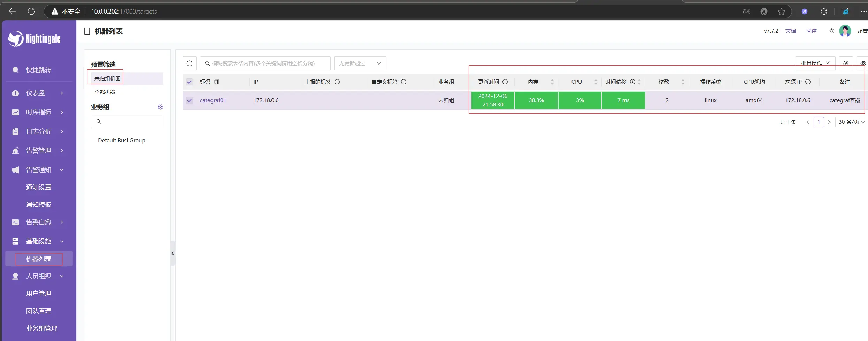The width and height of the screenshot is (868, 341).
Task: Open 用户管理 in the sidebar menu
Action: point(39,294)
